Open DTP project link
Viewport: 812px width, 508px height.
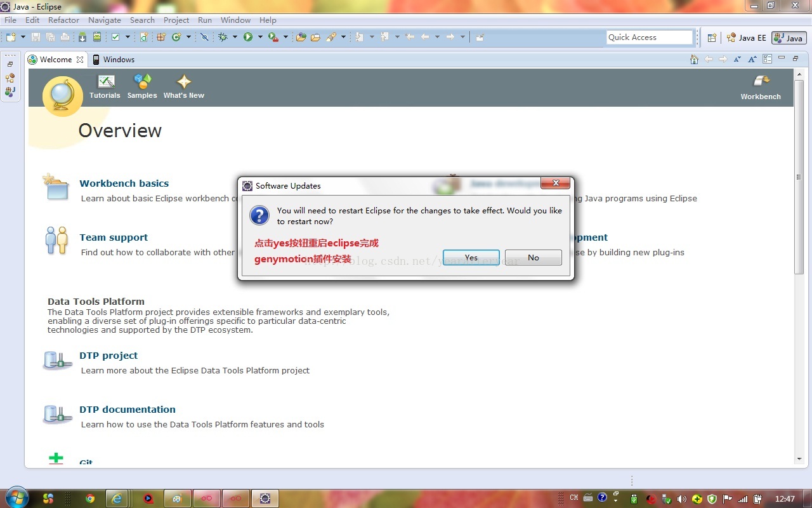108,356
